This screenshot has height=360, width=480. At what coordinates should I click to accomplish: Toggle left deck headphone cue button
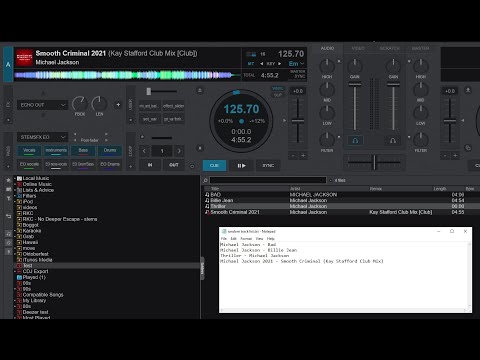tap(355, 140)
